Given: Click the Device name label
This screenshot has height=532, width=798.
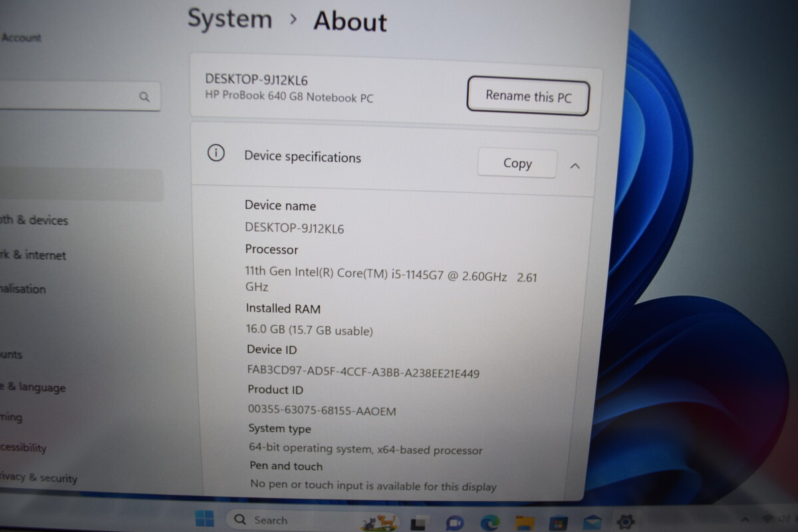Looking at the screenshot, I should click(280, 206).
